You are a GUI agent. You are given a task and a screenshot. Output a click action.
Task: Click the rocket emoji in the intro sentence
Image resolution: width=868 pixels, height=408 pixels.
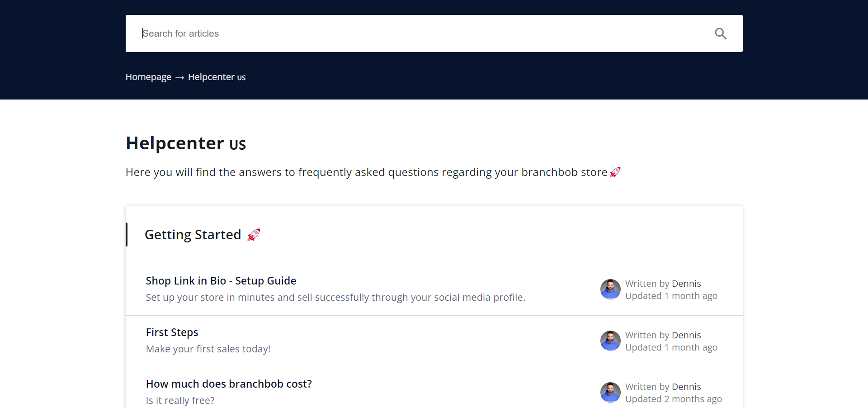pos(615,172)
